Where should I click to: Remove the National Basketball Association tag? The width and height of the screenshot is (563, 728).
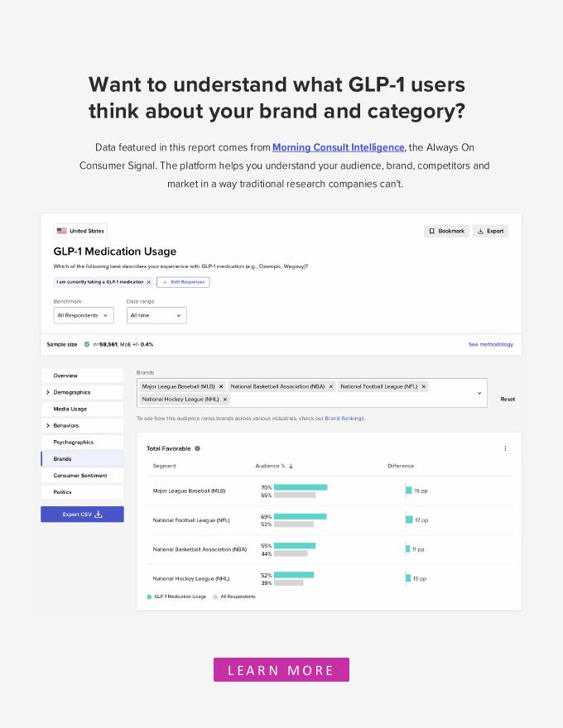coord(331,386)
